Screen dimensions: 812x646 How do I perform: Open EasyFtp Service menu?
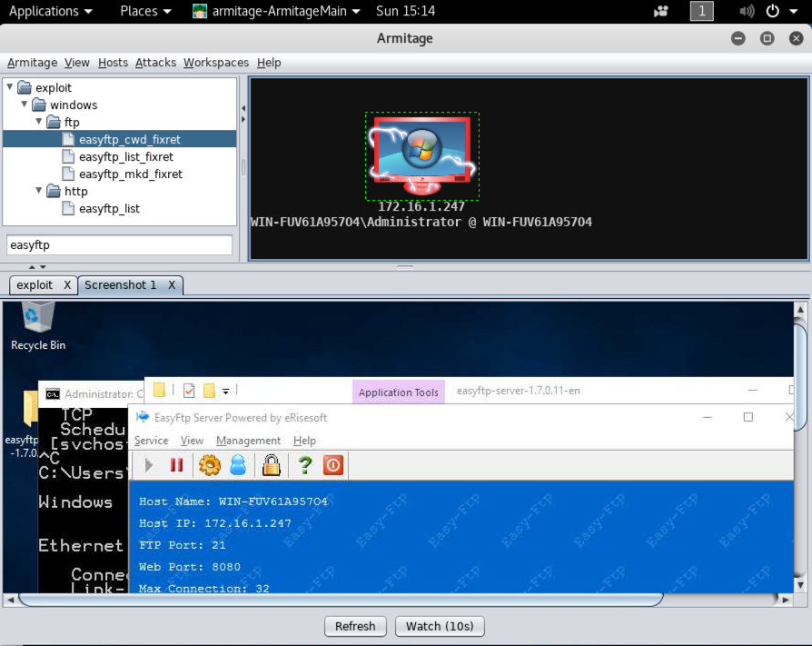[151, 441]
